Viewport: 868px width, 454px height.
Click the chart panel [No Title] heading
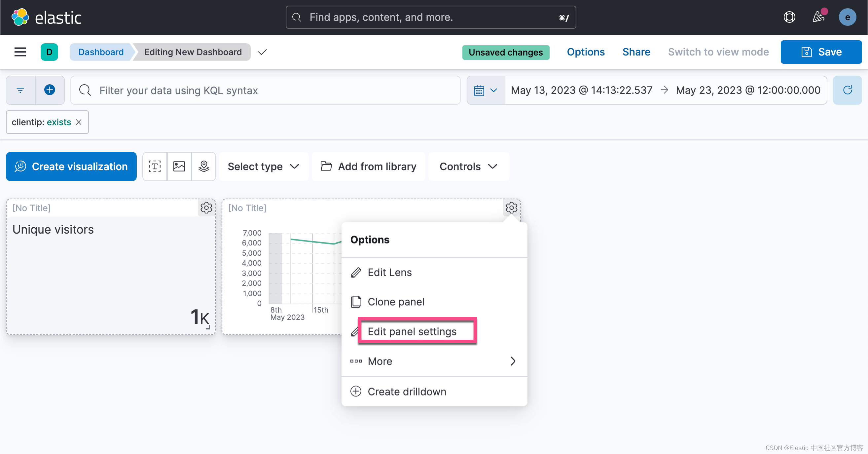coord(247,208)
